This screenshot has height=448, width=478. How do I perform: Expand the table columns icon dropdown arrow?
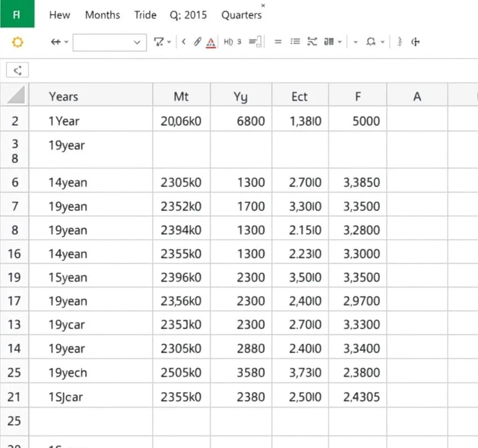click(339, 42)
